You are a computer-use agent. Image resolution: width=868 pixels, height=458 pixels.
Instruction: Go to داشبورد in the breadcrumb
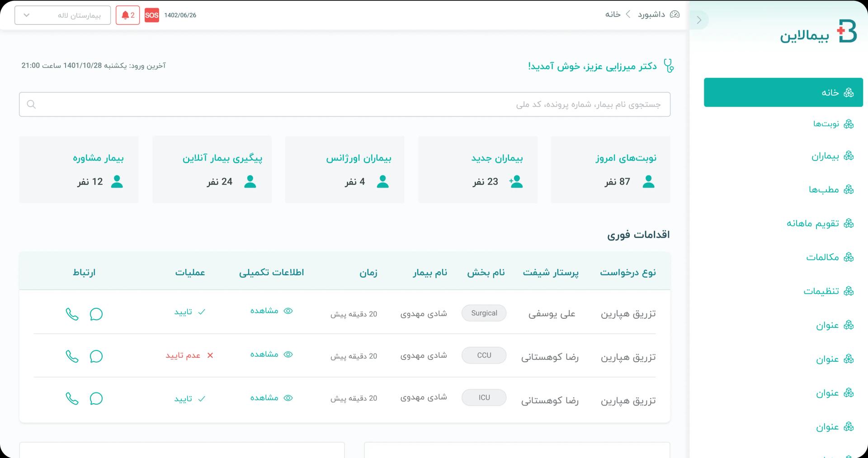click(x=651, y=14)
